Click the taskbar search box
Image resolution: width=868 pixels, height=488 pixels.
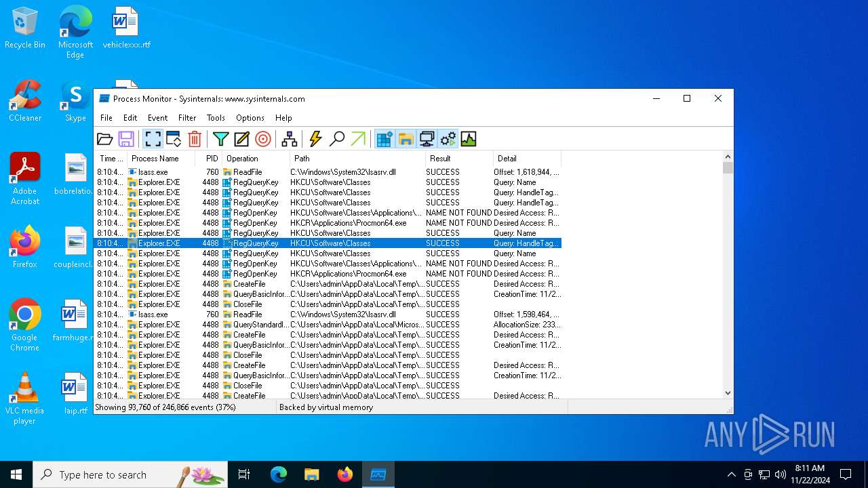pos(130,474)
